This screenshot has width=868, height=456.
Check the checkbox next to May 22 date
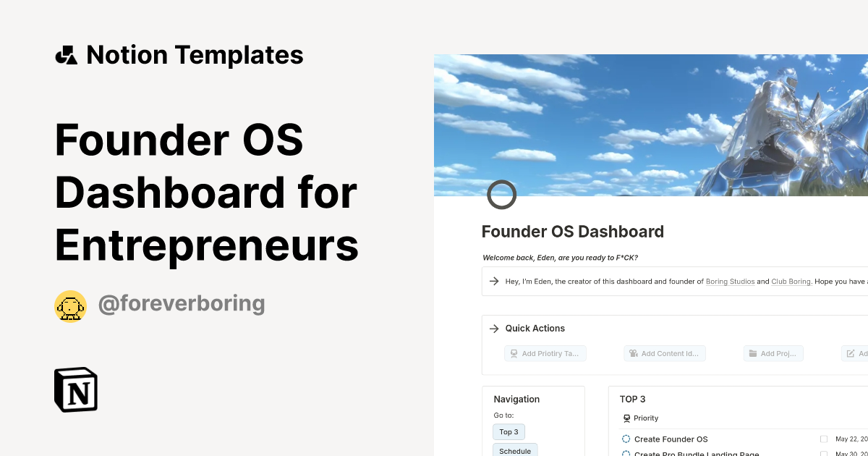(823, 439)
